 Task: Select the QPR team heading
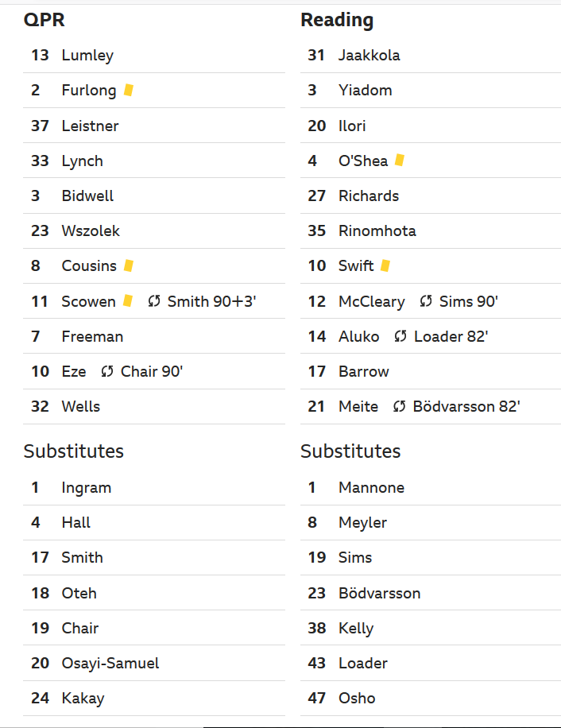(44, 20)
